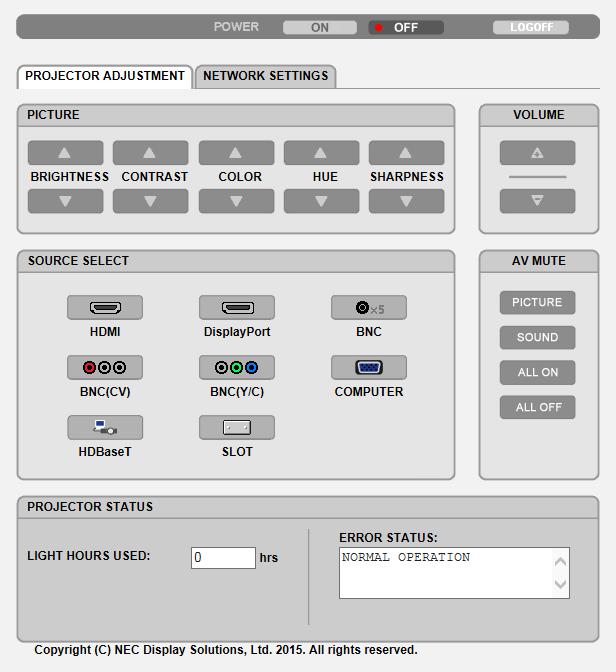Choose the BNC x5 source
This screenshot has width=616, height=672.
click(x=369, y=307)
